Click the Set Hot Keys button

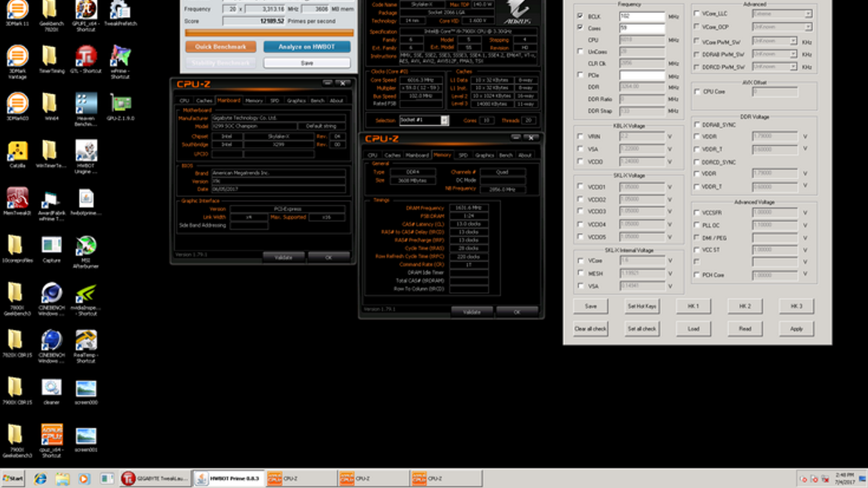(x=642, y=306)
